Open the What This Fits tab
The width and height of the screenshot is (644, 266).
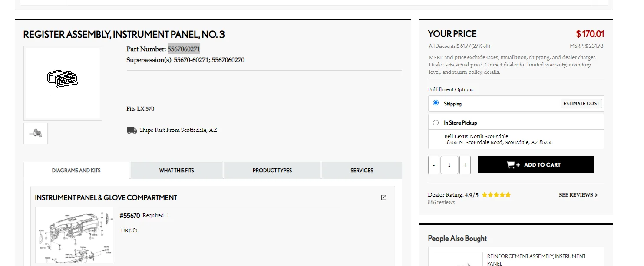click(177, 171)
